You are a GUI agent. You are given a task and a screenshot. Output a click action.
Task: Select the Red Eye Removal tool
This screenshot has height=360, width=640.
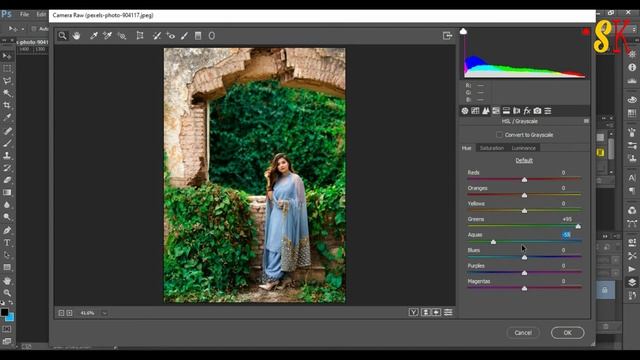point(171,36)
